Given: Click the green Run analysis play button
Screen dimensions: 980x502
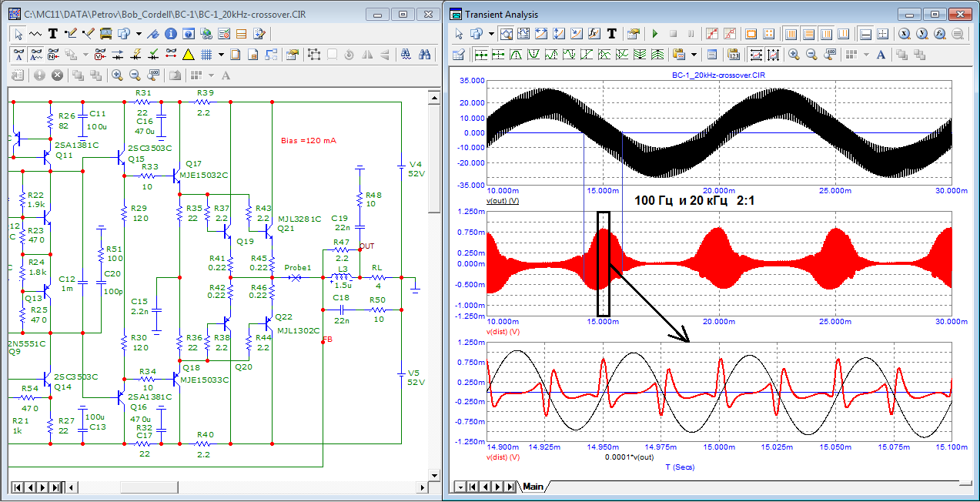Looking at the screenshot, I should [x=655, y=34].
